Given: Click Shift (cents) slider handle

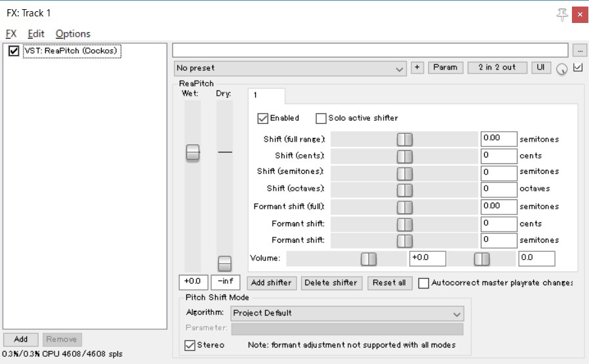Looking at the screenshot, I should [x=405, y=156].
